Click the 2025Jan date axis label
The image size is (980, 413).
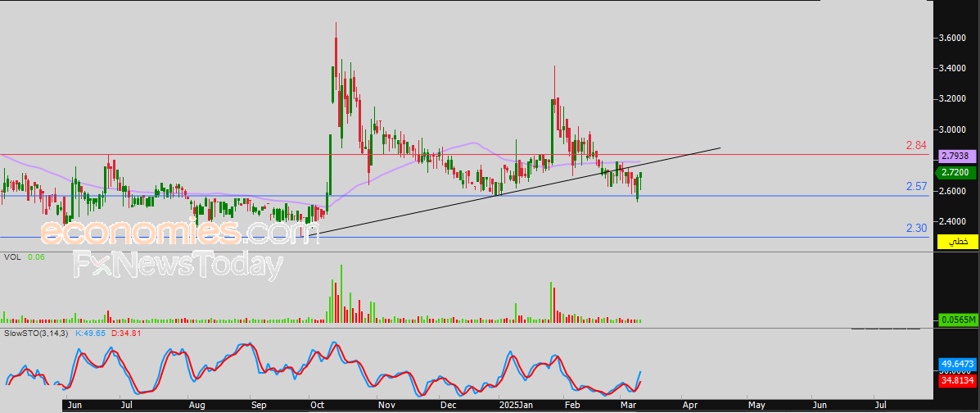(517, 406)
